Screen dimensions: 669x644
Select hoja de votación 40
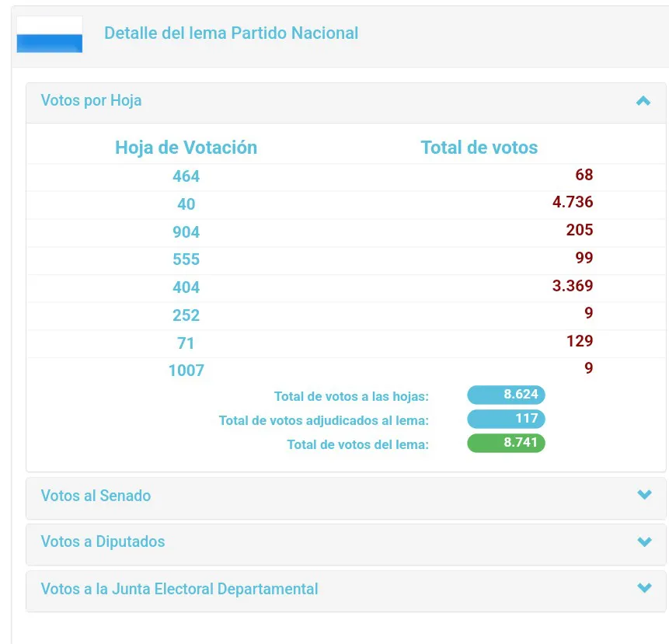(186, 204)
